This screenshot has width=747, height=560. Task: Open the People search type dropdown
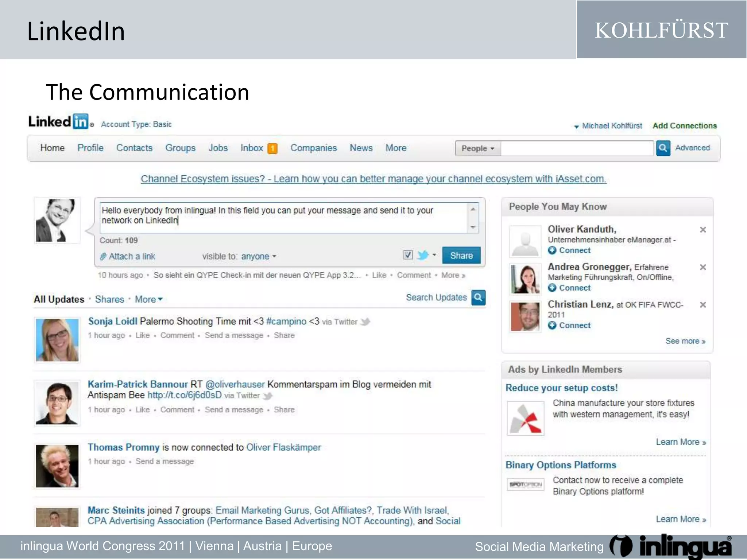click(478, 148)
